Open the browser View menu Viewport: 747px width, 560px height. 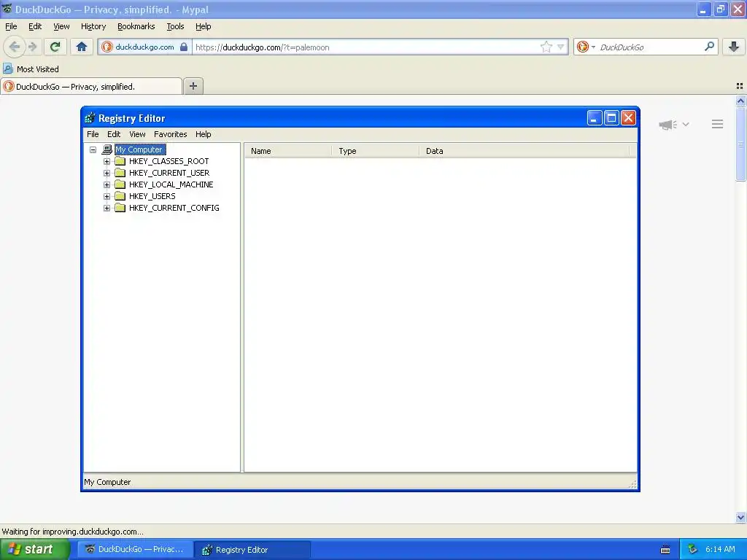[x=61, y=26]
